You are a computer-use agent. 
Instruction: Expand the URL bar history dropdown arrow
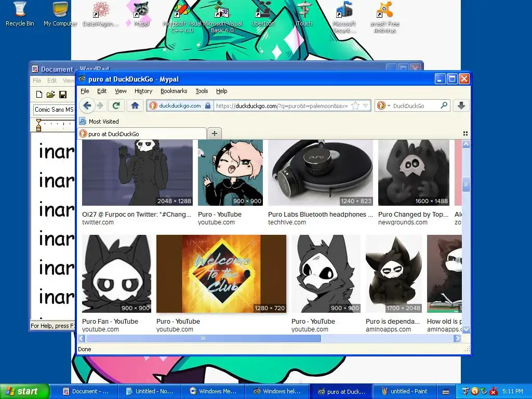pyautogui.click(x=365, y=106)
